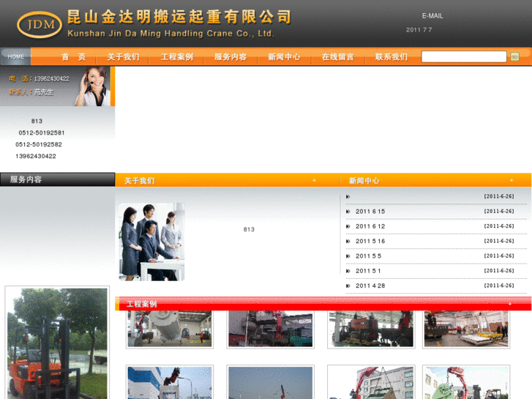
Task: Click the Chinese company title 昆山金达明搬运起重有限公司
Action: point(179,17)
